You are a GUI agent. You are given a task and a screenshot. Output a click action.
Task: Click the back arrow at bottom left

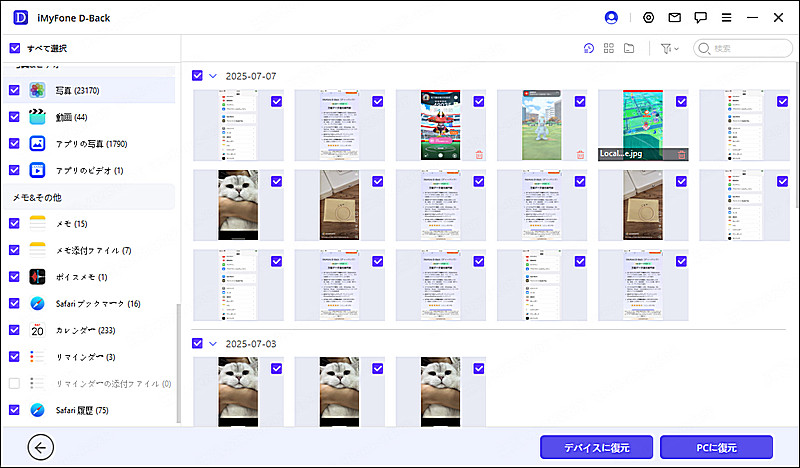click(x=42, y=447)
